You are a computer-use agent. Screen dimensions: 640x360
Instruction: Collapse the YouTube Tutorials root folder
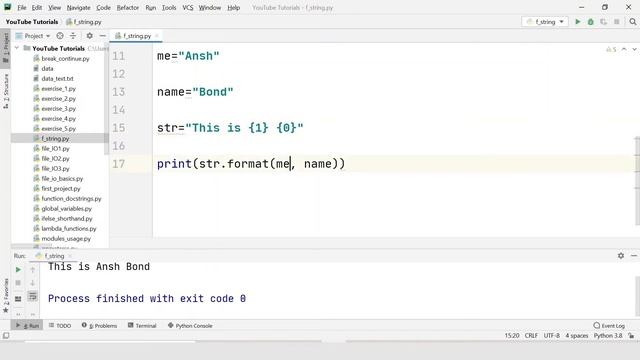pos(17,48)
